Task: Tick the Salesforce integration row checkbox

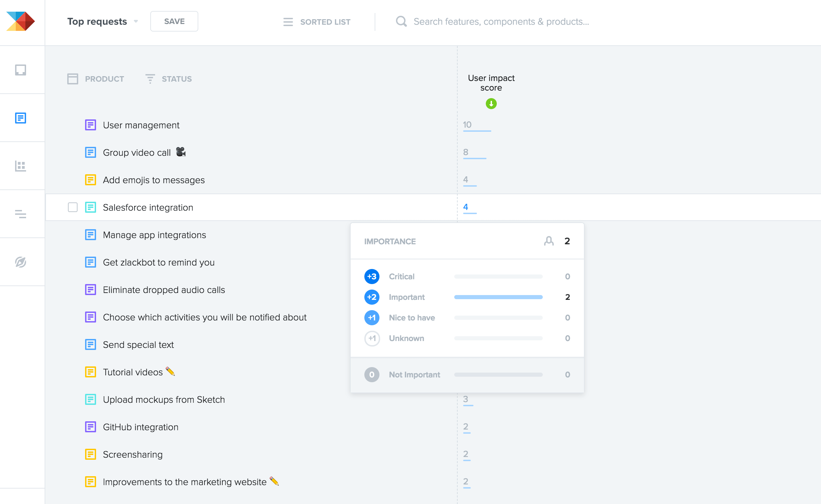Action: click(73, 207)
